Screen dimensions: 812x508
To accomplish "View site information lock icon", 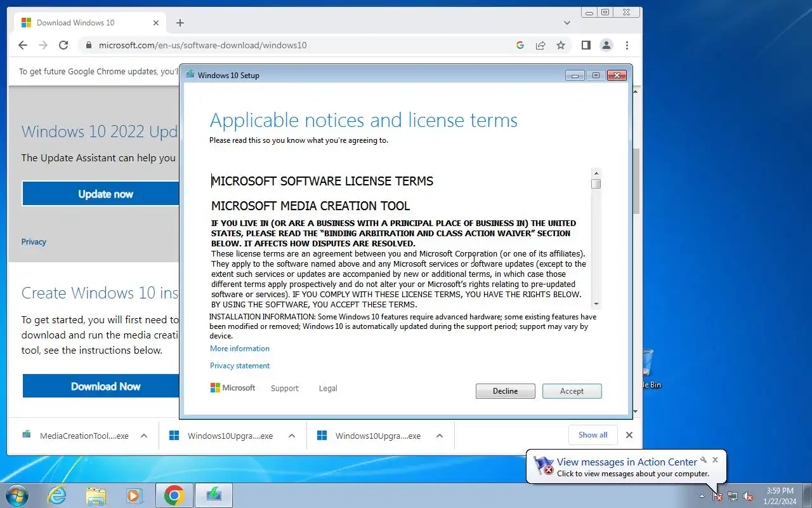I will (x=88, y=45).
